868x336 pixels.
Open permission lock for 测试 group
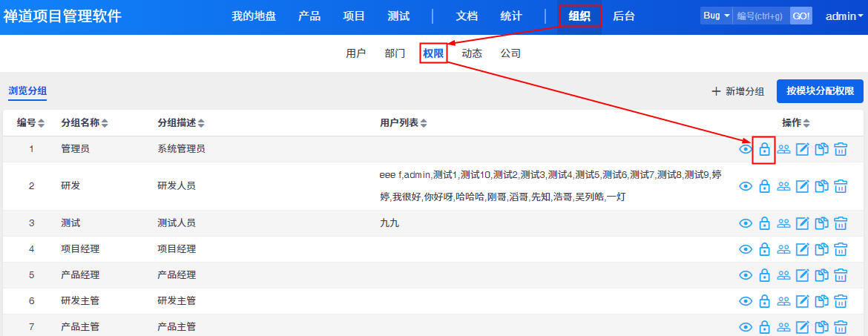point(764,223)
